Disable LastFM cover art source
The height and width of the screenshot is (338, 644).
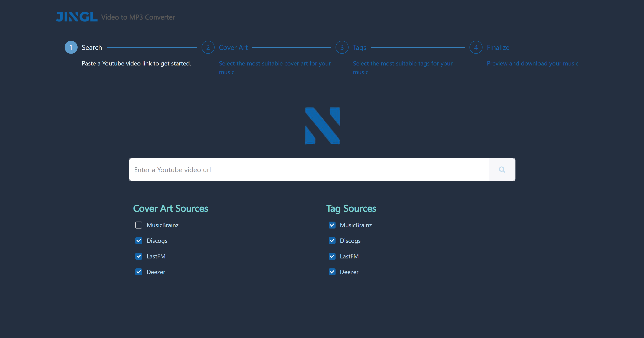tap(139, 256)
